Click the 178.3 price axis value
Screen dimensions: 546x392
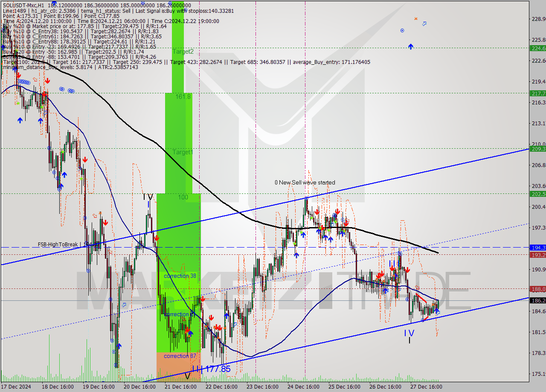pyautogui.click(x=538, y=353)
